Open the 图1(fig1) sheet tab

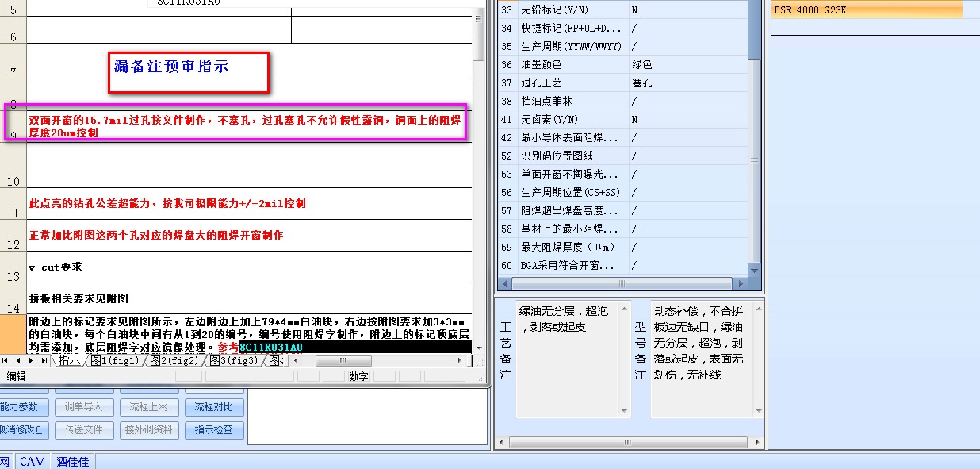[114, 360]
